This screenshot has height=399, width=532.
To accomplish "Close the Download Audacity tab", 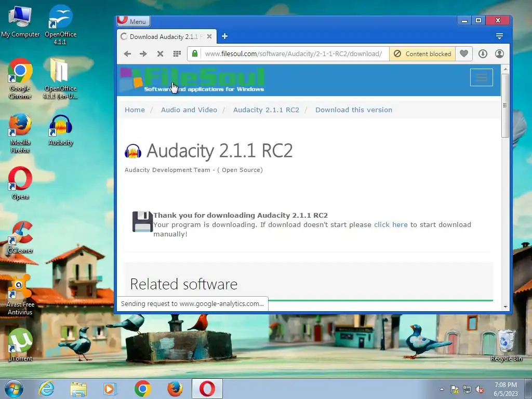I will click(x=209, y=36).
